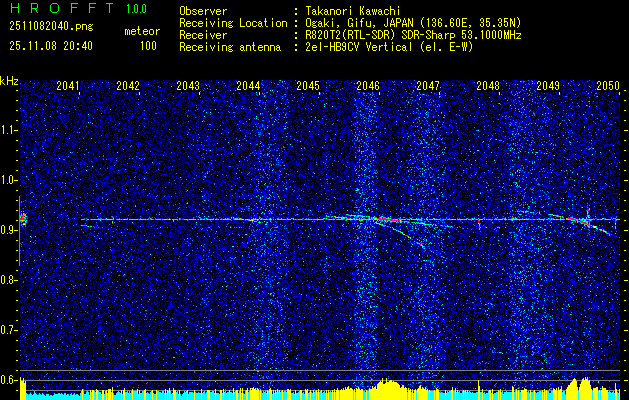This screenshot has height=400, width=629.
Task: Click the HROFFT title text
Action: coord(62,8)
